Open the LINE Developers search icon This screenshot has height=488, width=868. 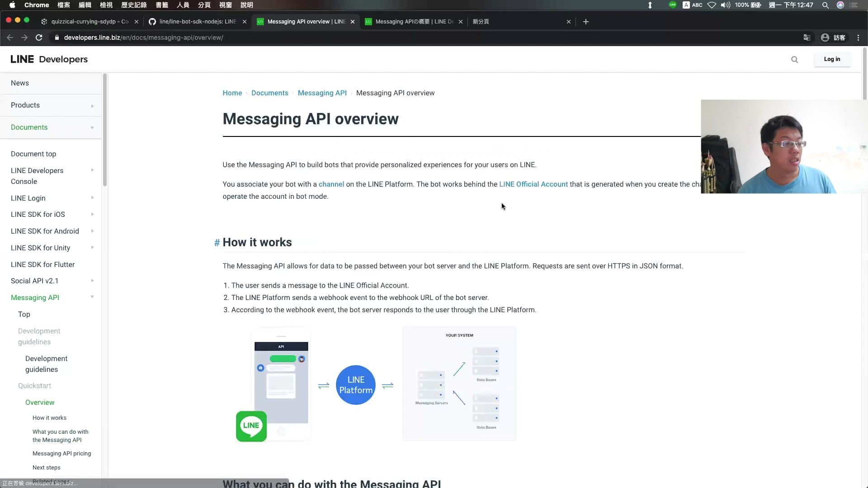794,59
